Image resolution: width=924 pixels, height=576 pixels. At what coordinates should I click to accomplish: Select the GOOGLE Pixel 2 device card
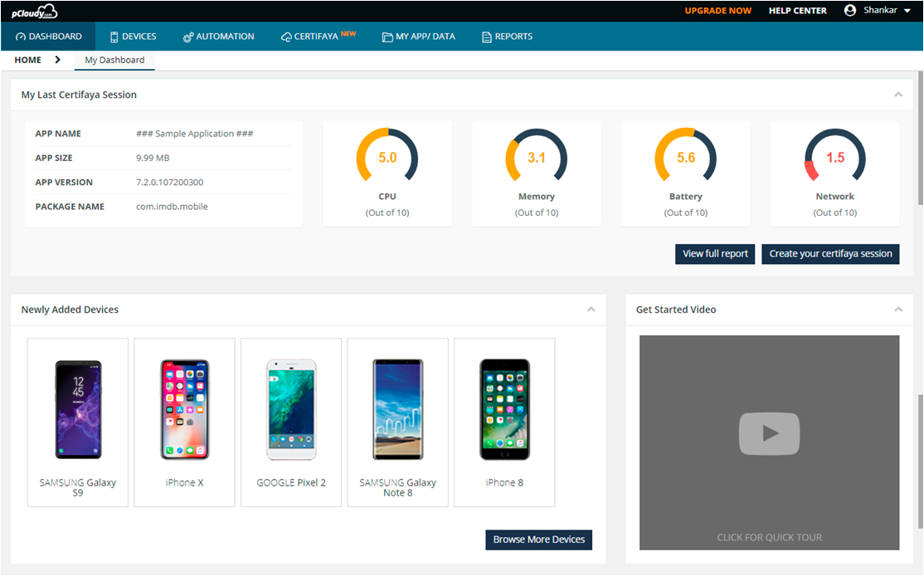(291, 422)
